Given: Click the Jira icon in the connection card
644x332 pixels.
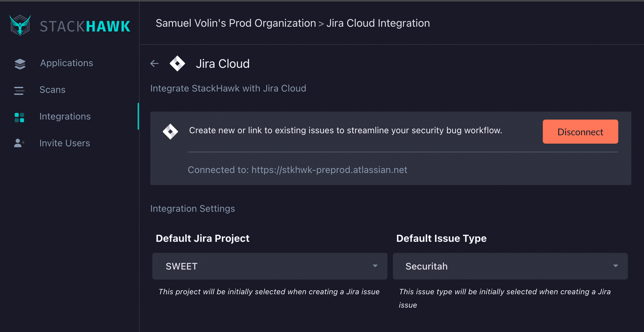Looking at the screenshot, I should coord(170,132).
